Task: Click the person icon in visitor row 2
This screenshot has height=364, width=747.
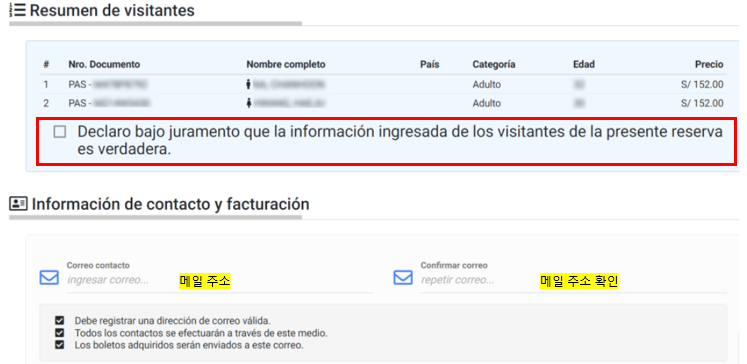Action: [248, 103]
